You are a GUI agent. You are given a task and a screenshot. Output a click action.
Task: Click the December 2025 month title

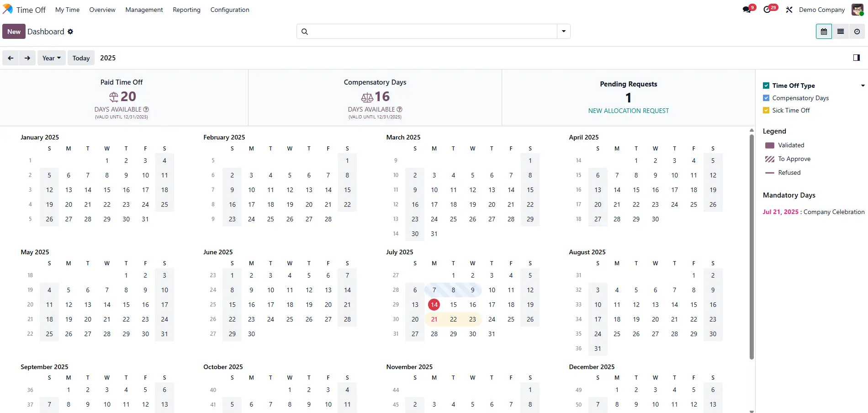[x=592, y=367]
